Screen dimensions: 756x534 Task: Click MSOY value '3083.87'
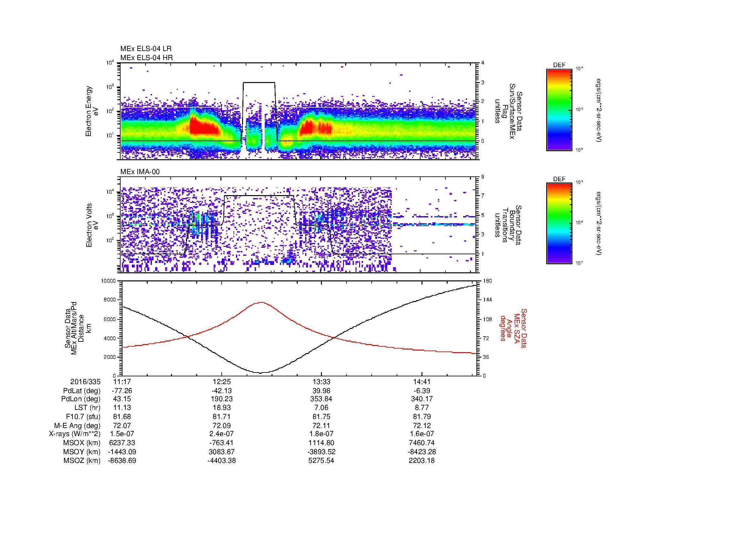(222, 452)
